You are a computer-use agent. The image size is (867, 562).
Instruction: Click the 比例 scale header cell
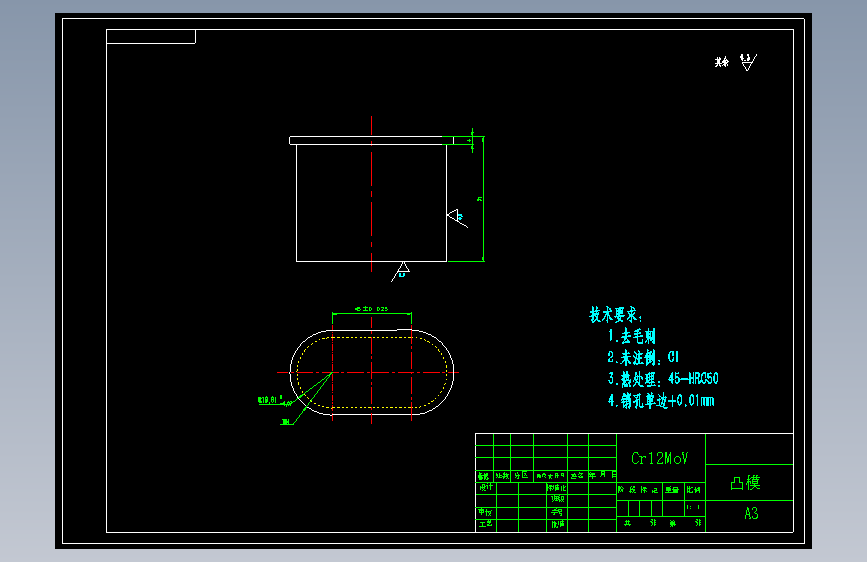pyautogui.click(x=693, y=490)
